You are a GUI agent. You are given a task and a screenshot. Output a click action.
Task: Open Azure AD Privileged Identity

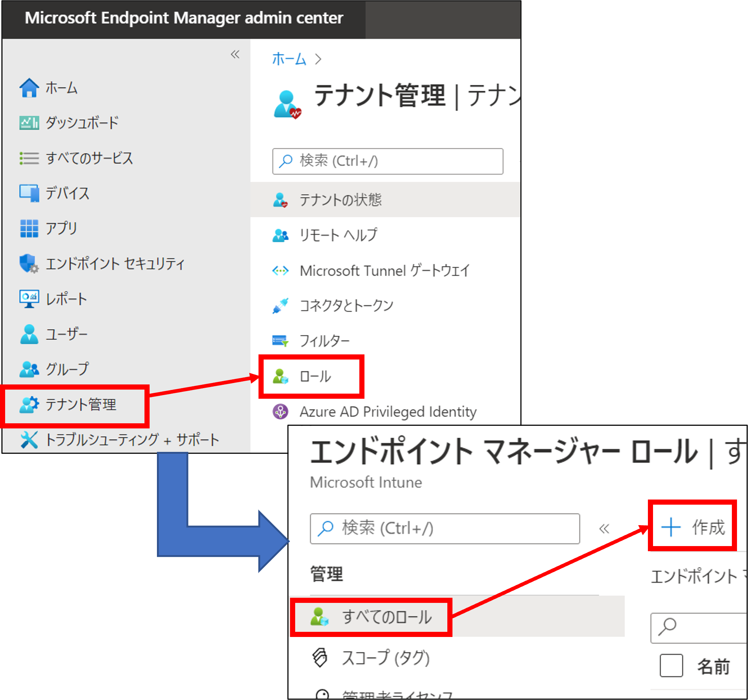(x=388, y=412)
